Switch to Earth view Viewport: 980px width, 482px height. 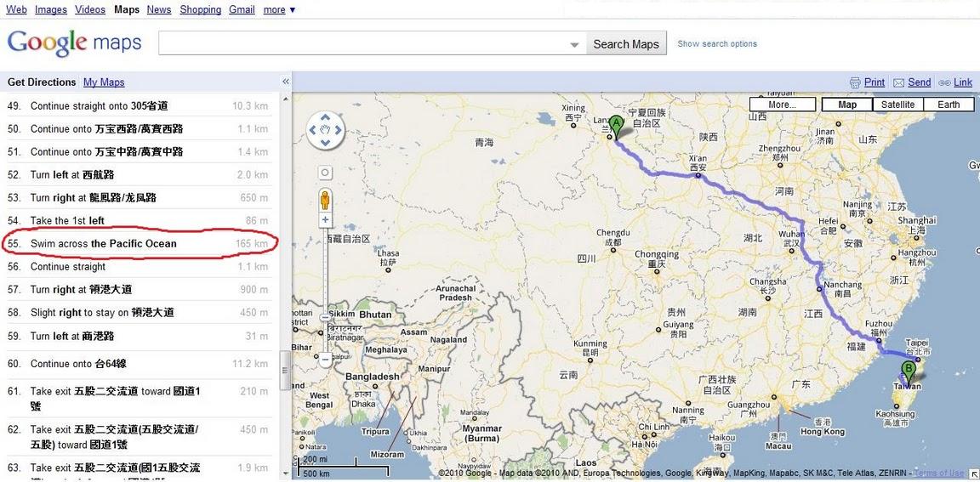coord(949,105)
